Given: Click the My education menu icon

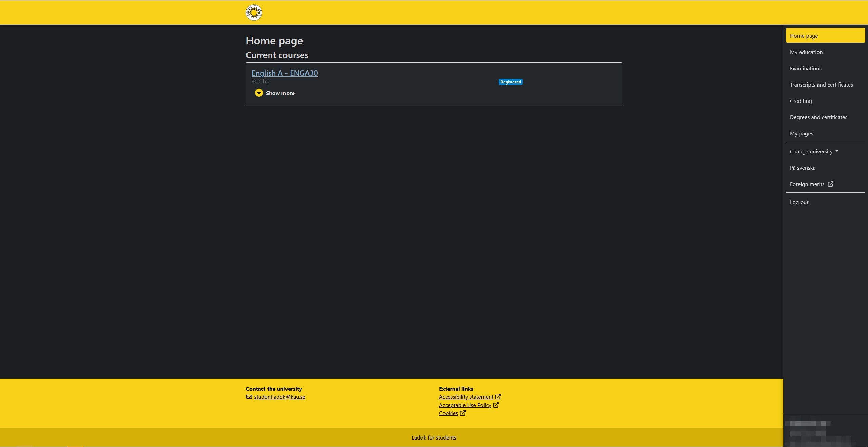Looking at the screenshot, I should pos(806,52).
